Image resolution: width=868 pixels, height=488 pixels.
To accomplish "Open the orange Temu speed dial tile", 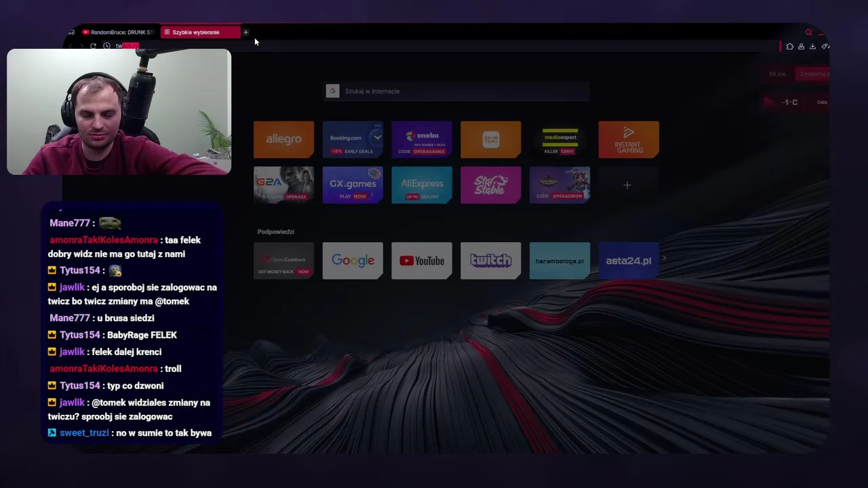I will tap(491, 140).
